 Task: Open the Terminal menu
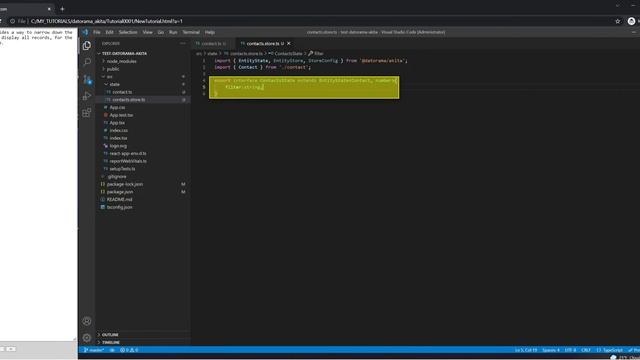click(x=191, y=32)
